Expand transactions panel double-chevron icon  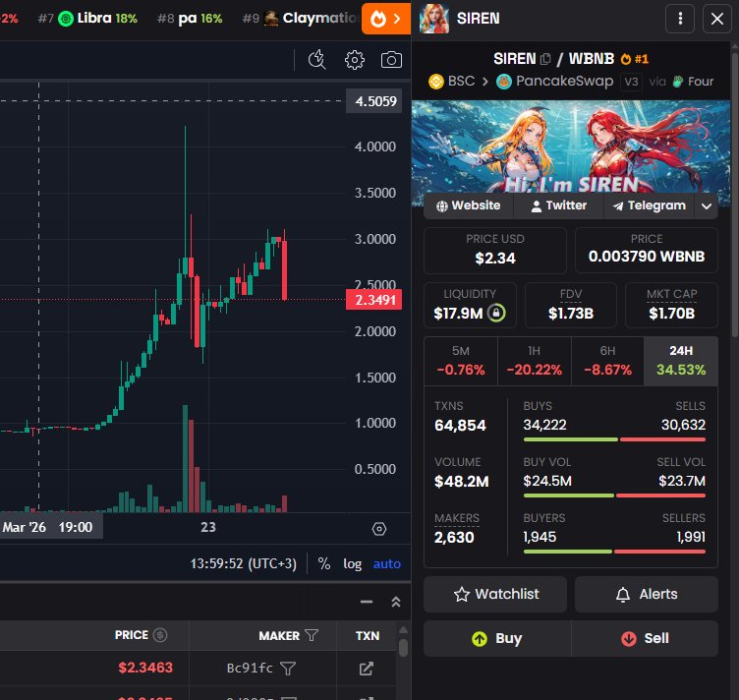click(396, 602)
